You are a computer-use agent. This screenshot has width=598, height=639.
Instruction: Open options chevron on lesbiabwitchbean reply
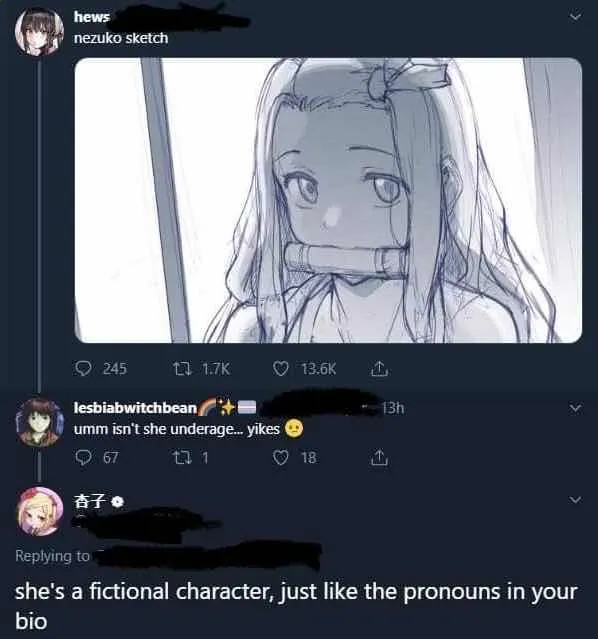(x=575, y=408)
